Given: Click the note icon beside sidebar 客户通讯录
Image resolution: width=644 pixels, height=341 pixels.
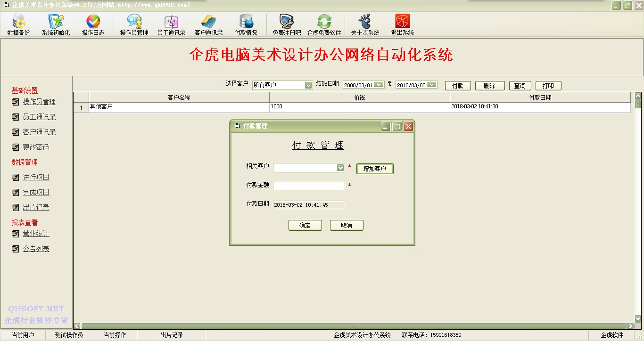Looking at the screenshot, I should [16, 132].
